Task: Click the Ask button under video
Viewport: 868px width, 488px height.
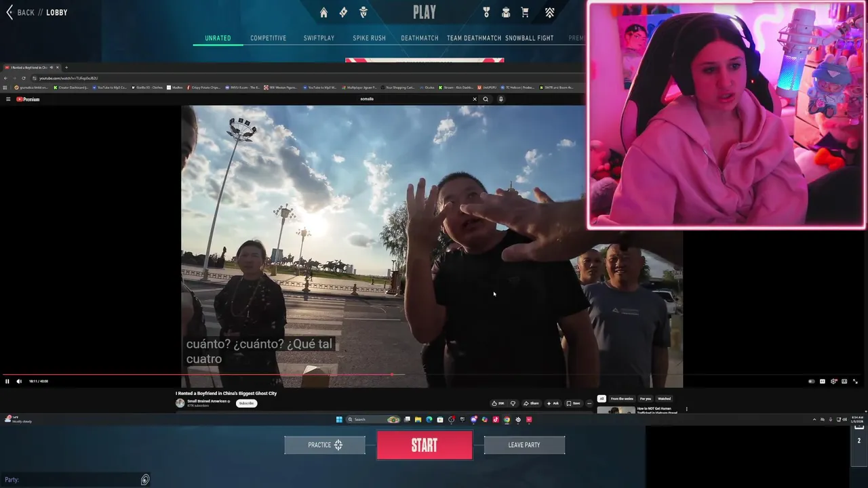Action: [553, 403]
